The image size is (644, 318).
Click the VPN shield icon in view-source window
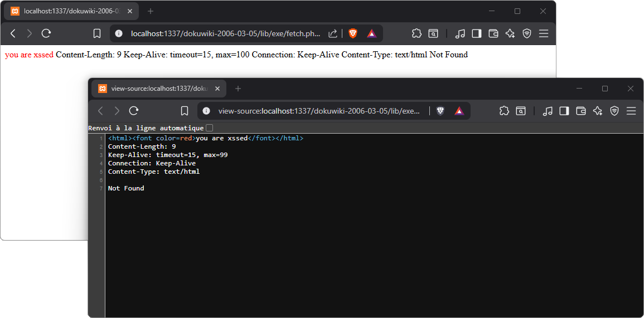click(x=614, y=111)
